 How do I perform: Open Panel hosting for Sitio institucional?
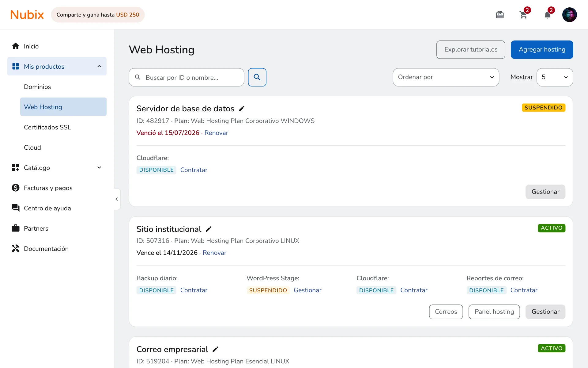pyautogui.click(x=494, y=312)
